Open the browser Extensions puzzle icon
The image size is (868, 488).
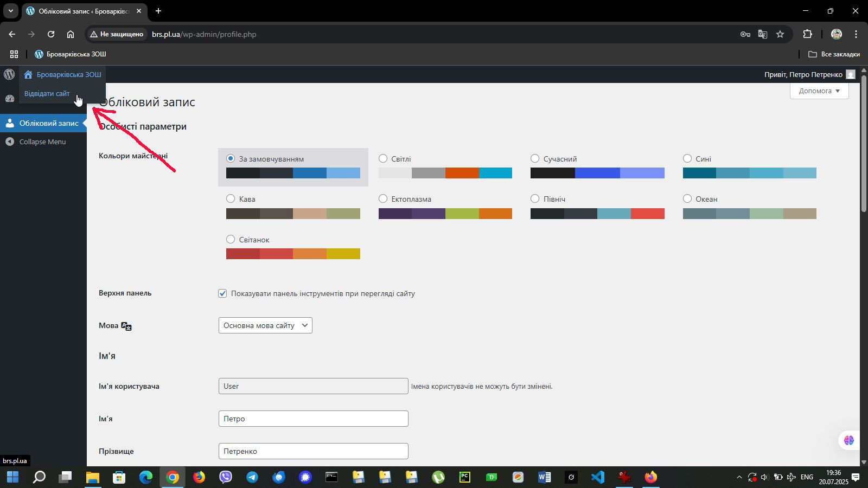(807, 34)
